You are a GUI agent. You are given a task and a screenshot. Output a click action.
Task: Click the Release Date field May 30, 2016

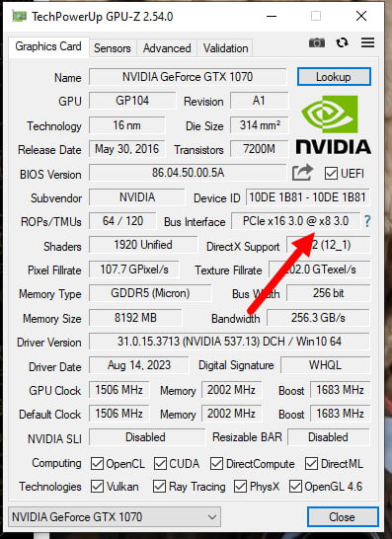pyautogui.click(x=127, y=149)
